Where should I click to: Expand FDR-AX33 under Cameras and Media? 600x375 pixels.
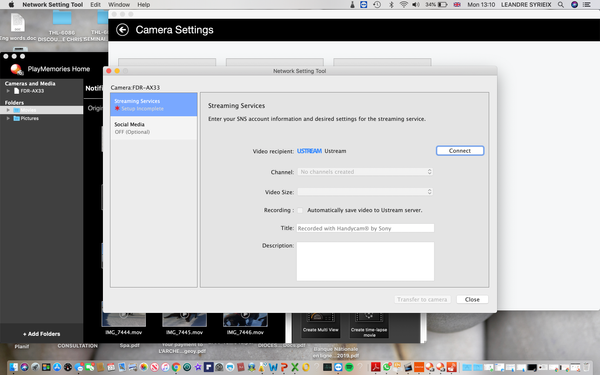(x=8, y=91)
